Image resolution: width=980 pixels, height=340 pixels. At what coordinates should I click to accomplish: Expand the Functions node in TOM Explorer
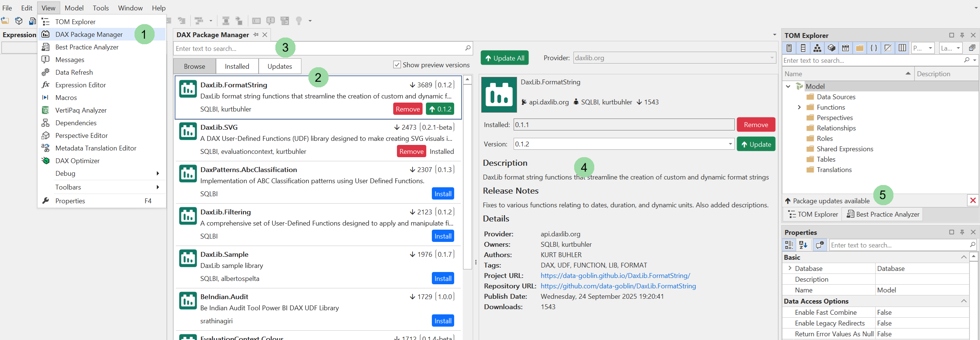[x=800, y=107]
